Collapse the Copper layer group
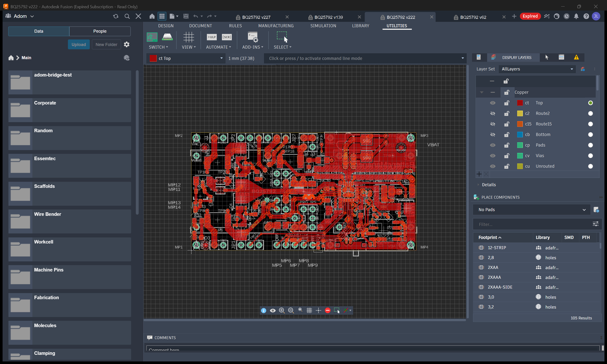607x364 pixels. [482, 92]
